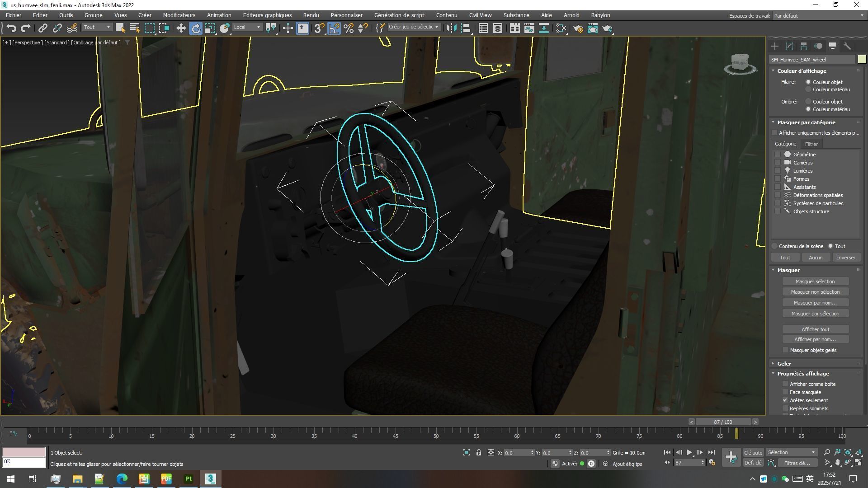Switch to the Modify command panel
The width and height of the screenshot is (868, 488).
point(789,46)
